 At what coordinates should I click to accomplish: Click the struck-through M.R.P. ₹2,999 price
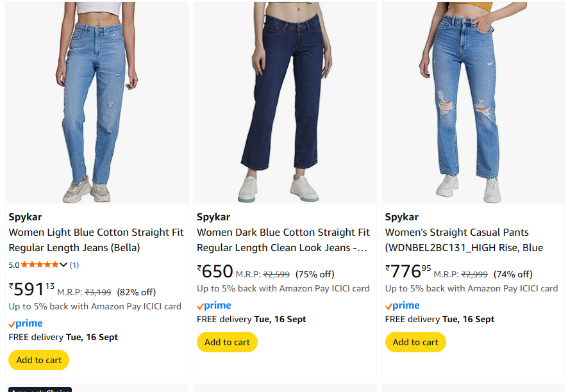[x=474, y=274]
